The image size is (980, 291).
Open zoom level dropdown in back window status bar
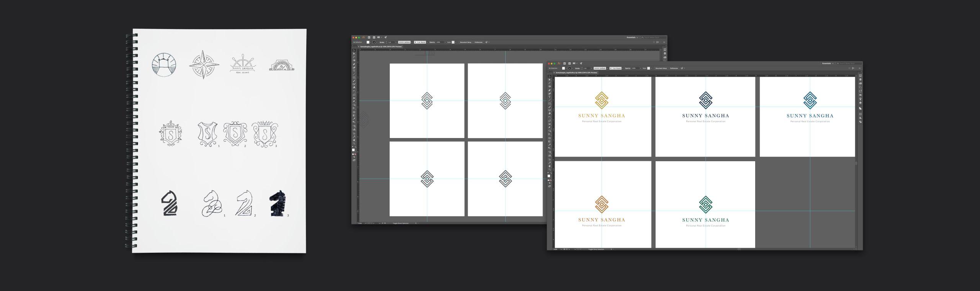[x=366, y=223]
